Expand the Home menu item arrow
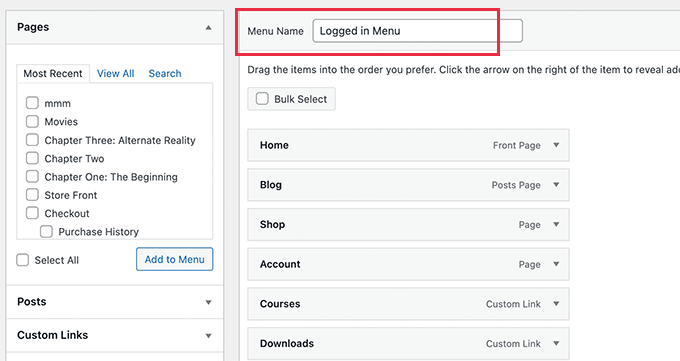The width and height of the screenshot is (680, 361). click(x=556, y=145)
